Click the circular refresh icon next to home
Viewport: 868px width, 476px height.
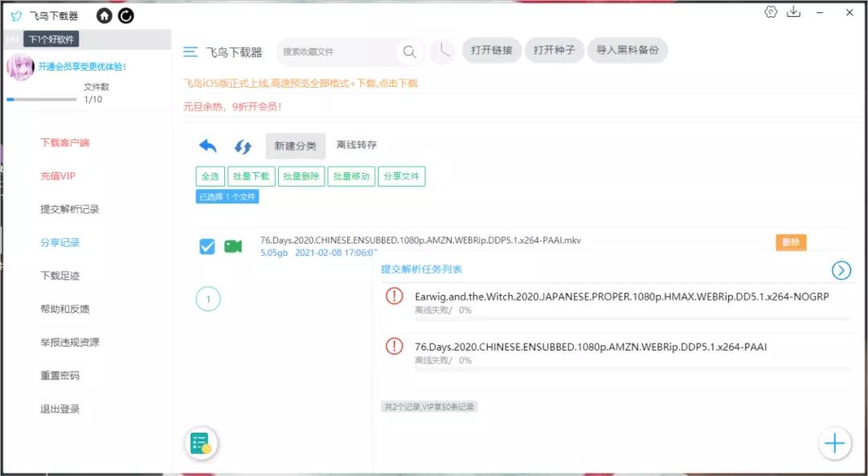[126, 15]
